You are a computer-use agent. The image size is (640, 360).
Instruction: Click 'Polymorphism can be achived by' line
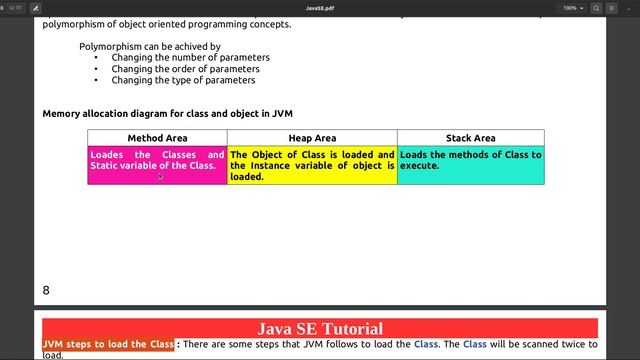click(x=150, y=47)
